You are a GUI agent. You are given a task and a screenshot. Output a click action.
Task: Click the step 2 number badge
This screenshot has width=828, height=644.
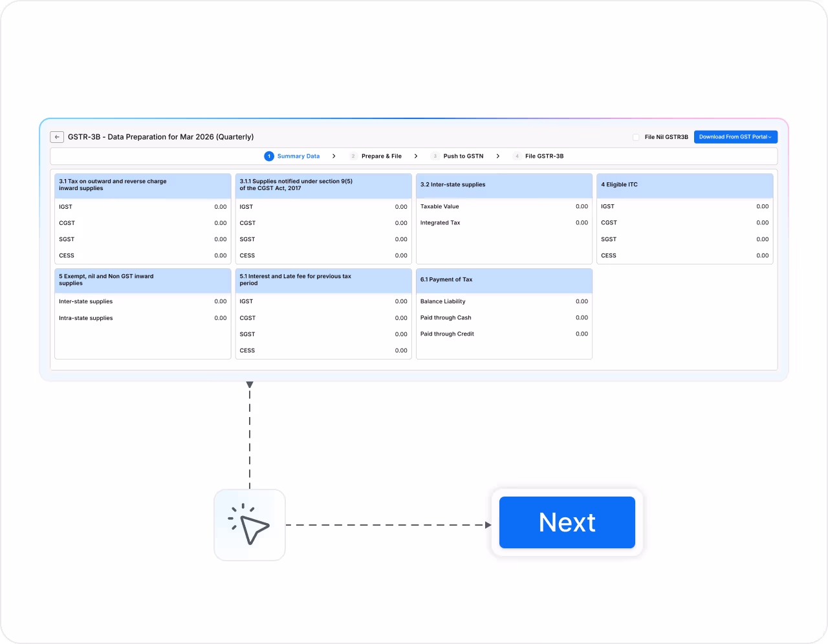coord(353,156)
